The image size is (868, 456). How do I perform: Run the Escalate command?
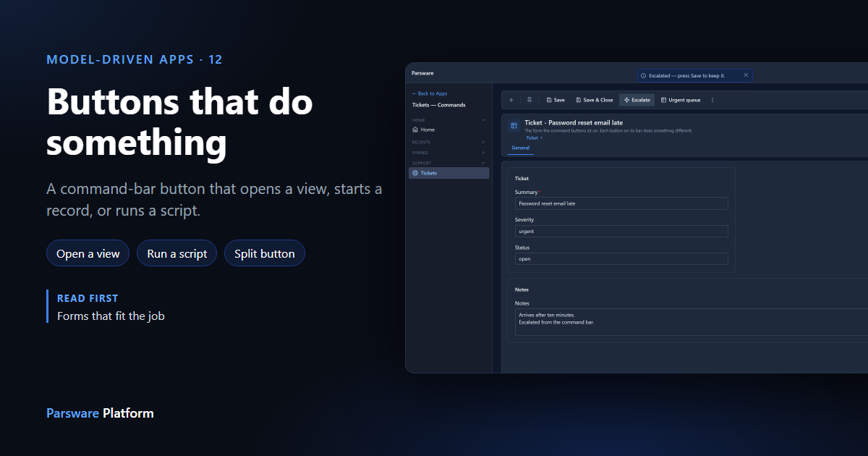(637, 100)
